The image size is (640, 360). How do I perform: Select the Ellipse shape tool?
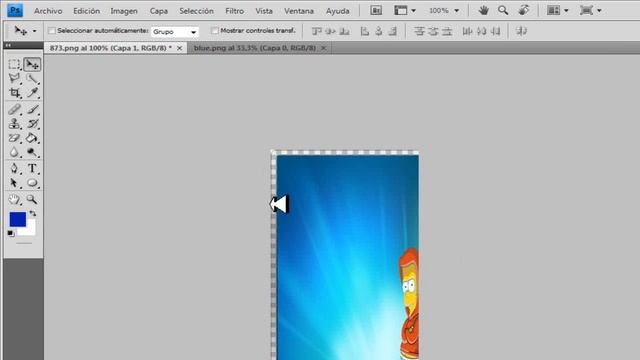point(32,182)
